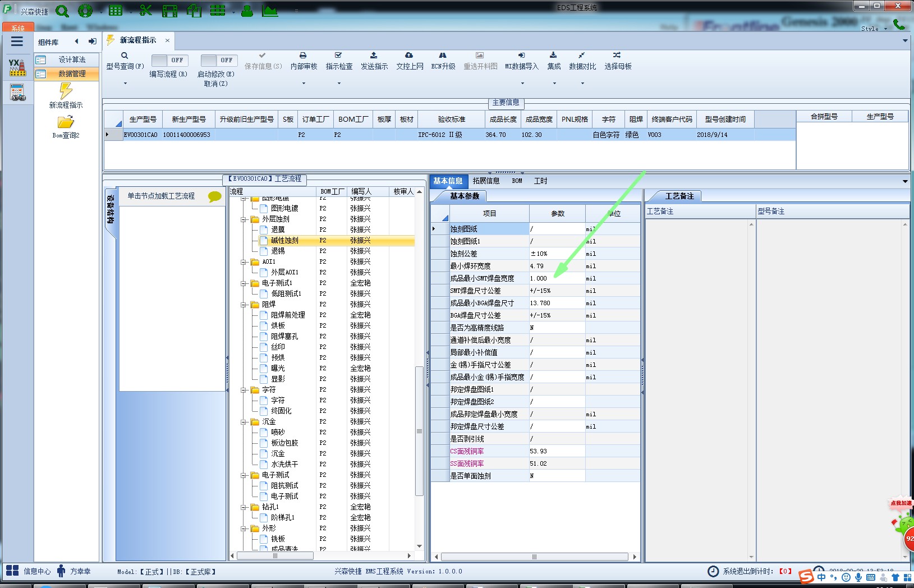This screenshot has height=588, width=914.
Task: Click the green scissors icon
Action: 146,11
